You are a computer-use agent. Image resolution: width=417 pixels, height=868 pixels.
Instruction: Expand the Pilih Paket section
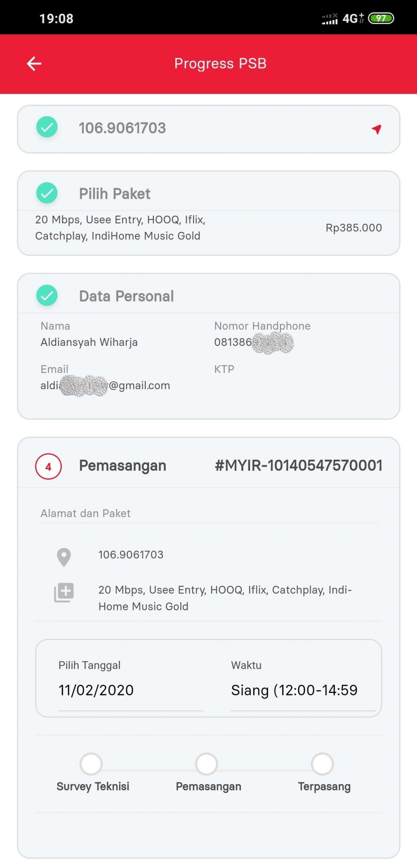coord(114,193)
